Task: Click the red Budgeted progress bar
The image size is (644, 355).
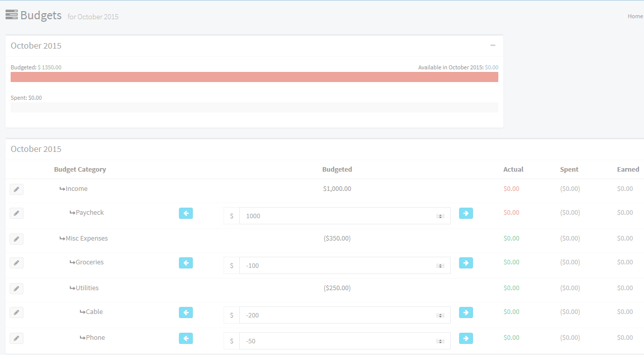Action: coord(254,77)
